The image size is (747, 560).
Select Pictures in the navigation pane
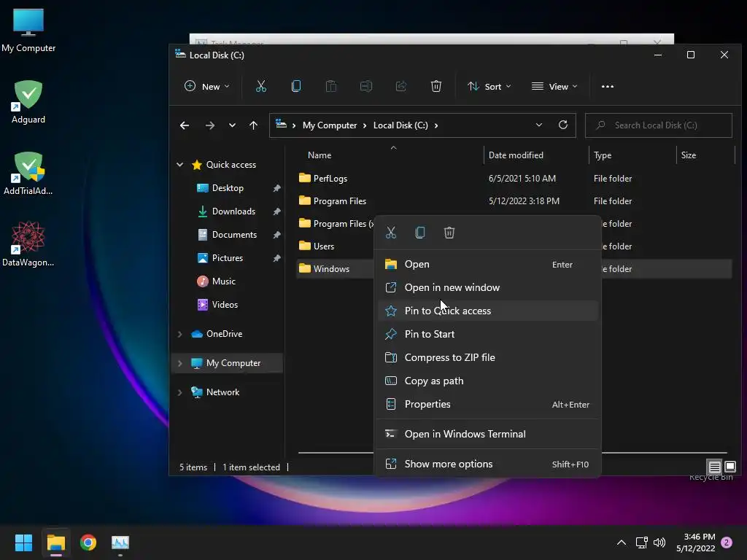tap(228, 258)
